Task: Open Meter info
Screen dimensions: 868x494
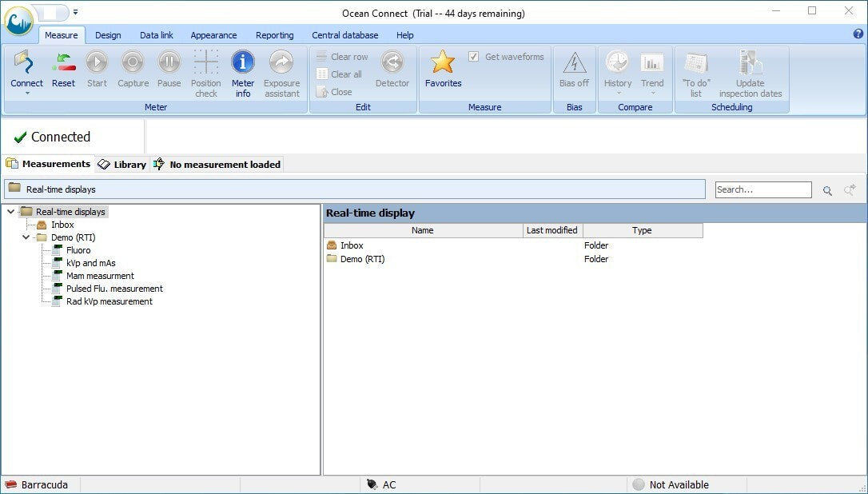Action: 242,74
